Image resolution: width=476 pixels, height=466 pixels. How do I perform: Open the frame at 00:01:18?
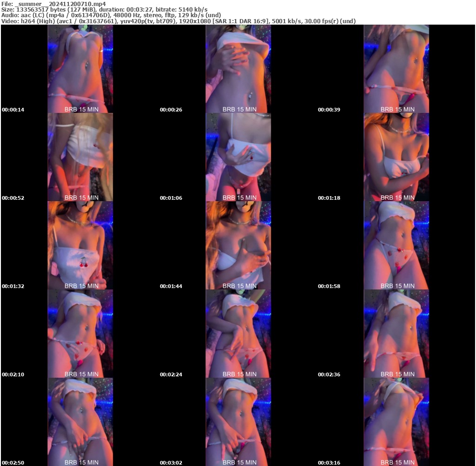coord(396,157)
